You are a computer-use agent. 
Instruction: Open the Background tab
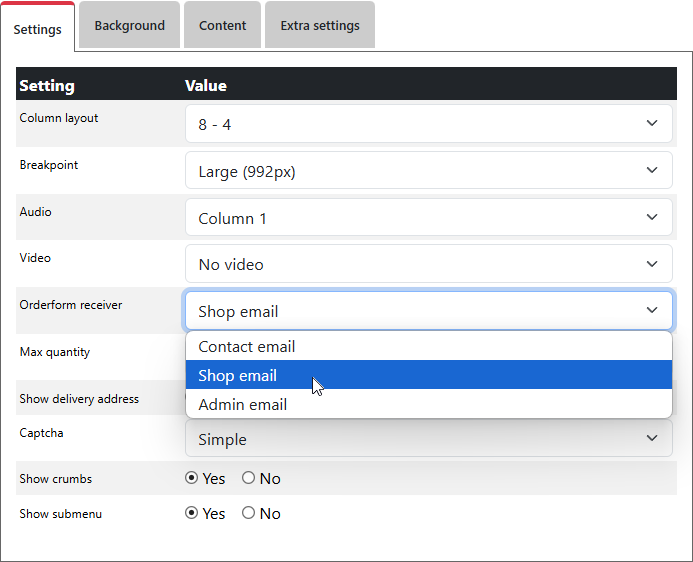point(130,26)
